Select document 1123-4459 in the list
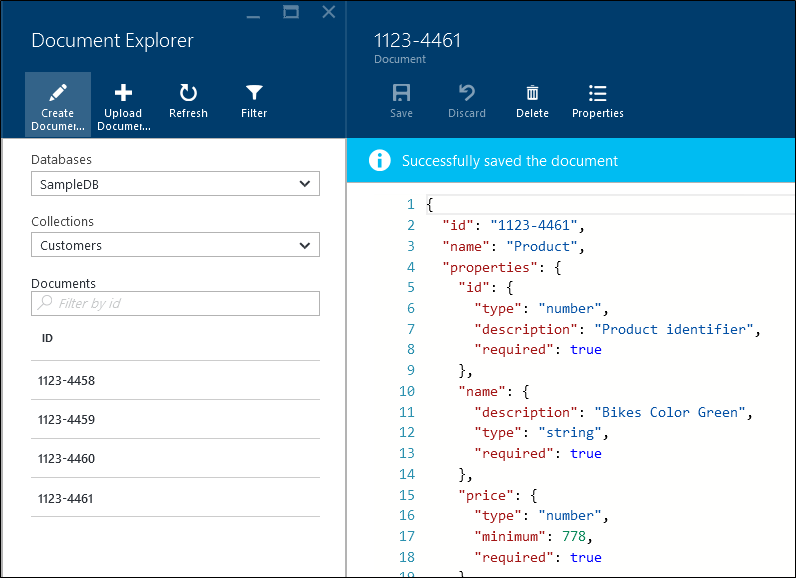The height and width of the screenshot is (578, 796). 175,419
